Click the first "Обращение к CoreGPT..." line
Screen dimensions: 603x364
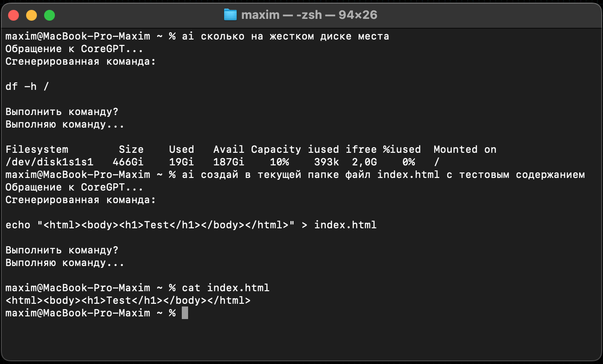(74, 49)
